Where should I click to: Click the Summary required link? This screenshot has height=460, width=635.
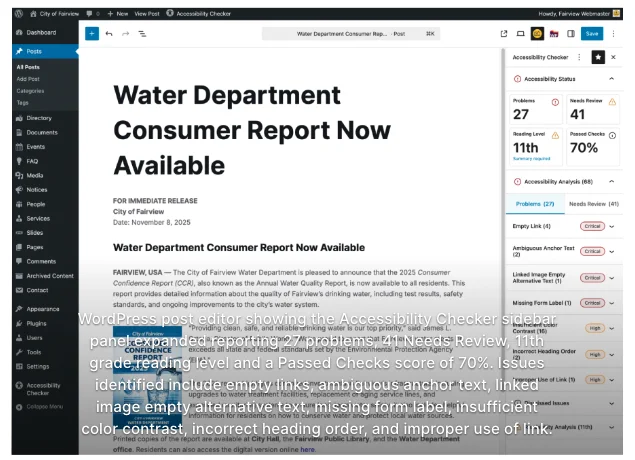coord(531,158)
